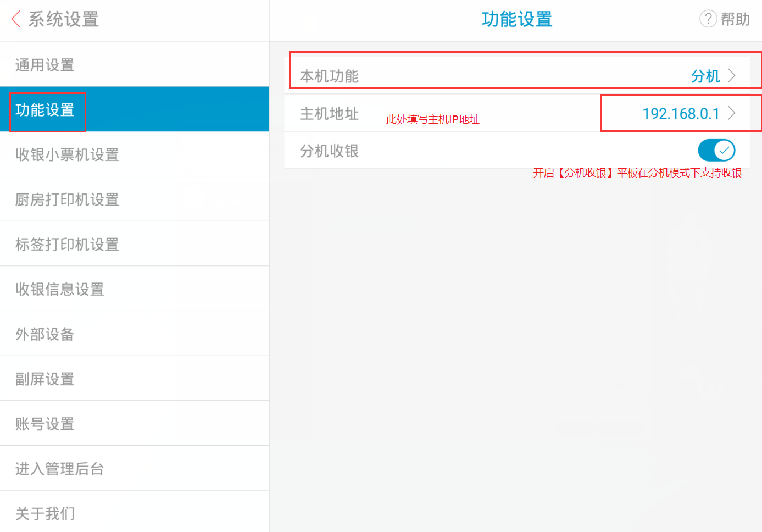Tap the 帮助 link text
This screenshot has width=762, height=532.
click(x=735, y=19)
